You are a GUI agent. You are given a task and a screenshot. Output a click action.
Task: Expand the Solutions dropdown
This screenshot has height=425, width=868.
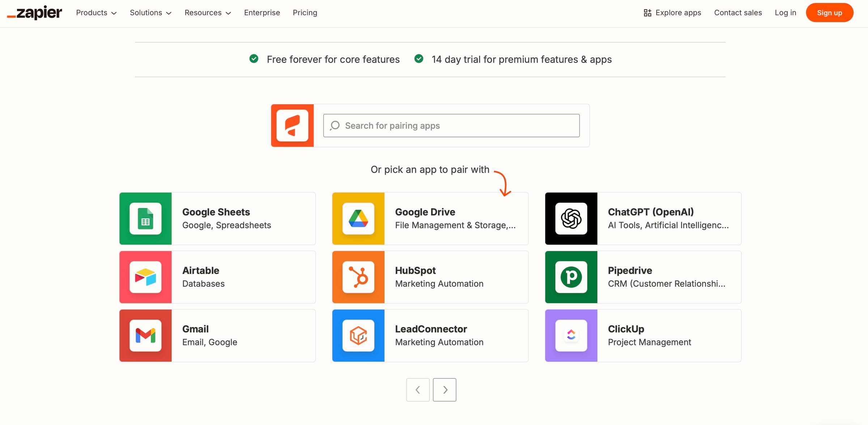(150, 13)
